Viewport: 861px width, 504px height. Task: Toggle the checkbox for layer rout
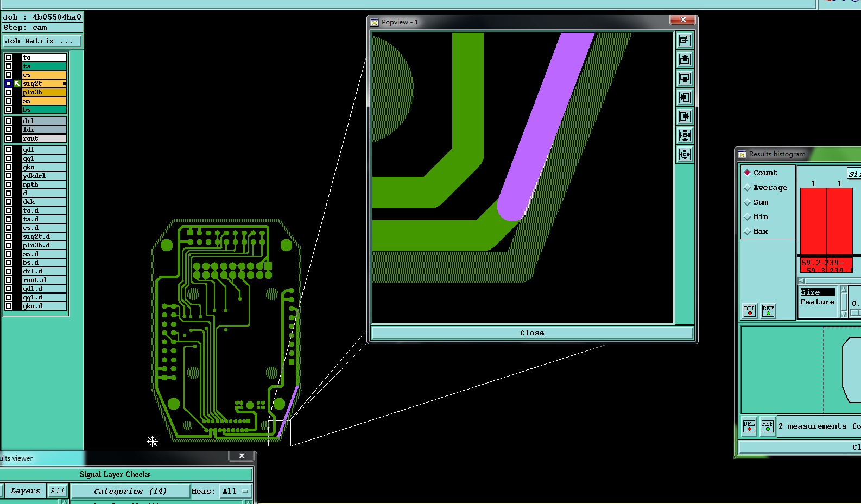click(9, 138)
